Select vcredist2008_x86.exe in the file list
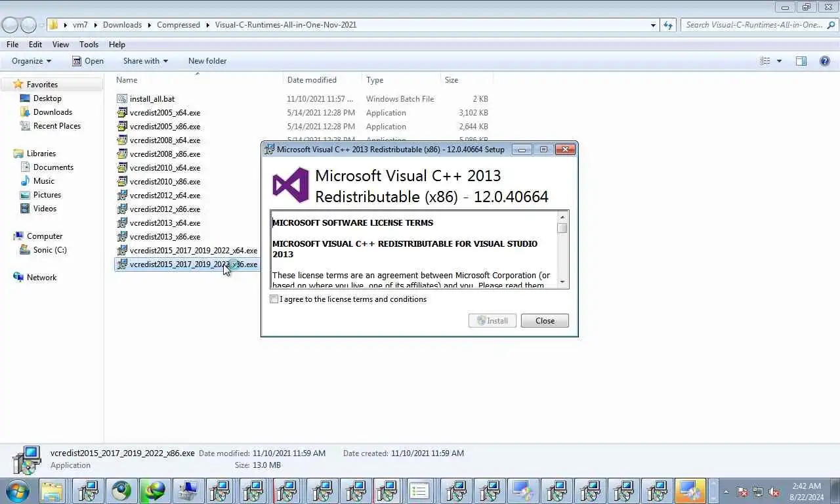840x504 pixels. click(165, 154)
